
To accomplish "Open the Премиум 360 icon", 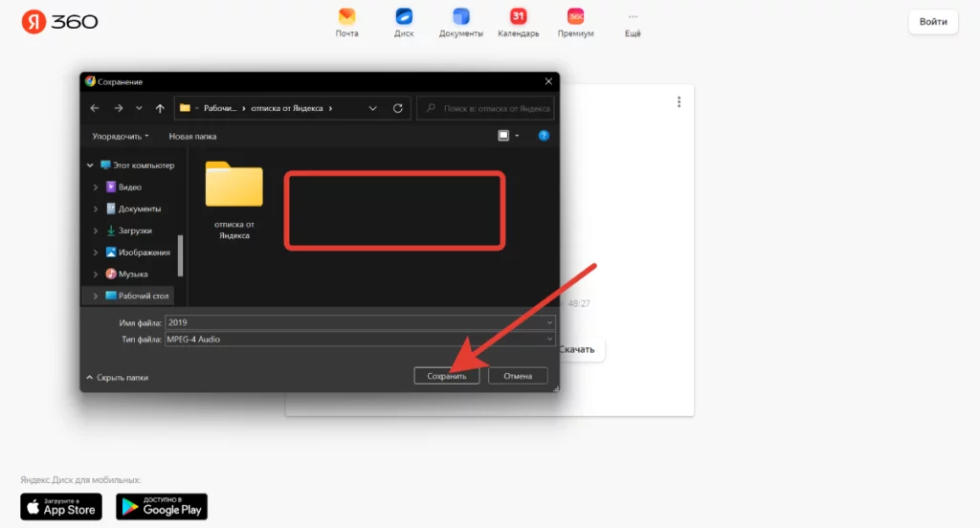I will click(575, 17).
